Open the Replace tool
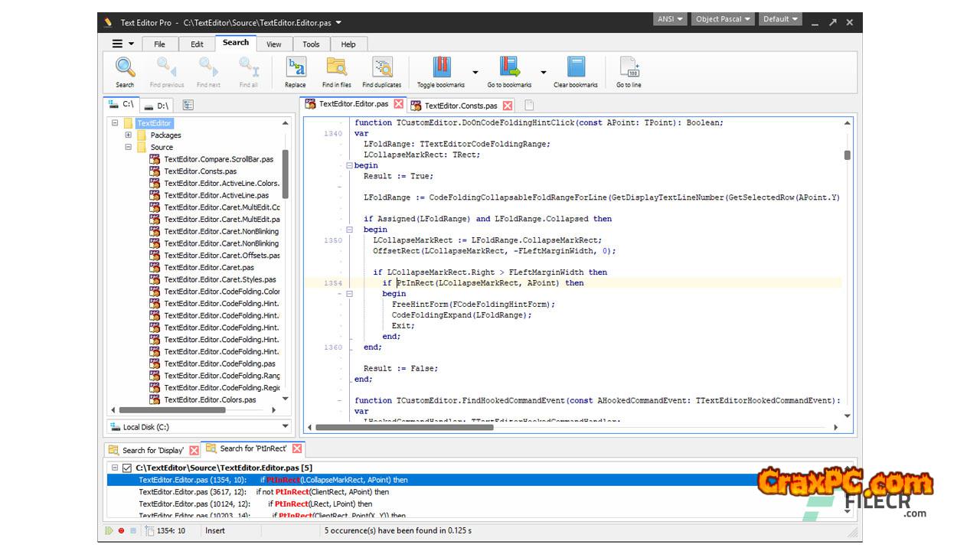 pos(296,67)
